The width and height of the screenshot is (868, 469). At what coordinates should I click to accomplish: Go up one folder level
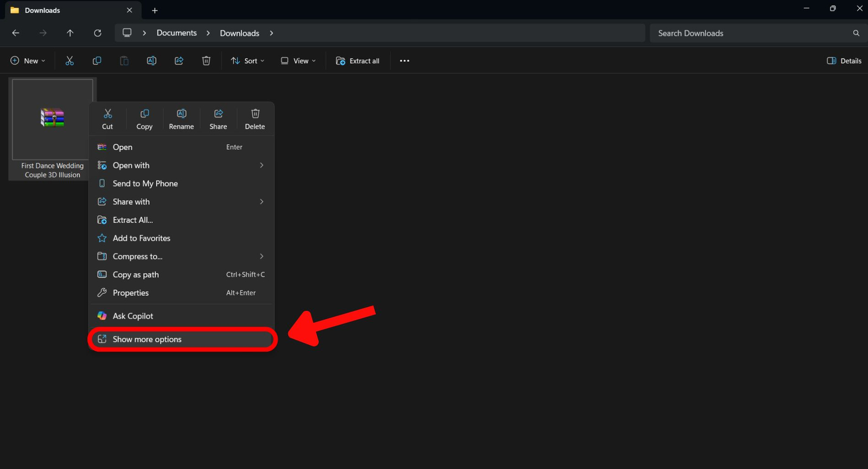tap(70, 33)
